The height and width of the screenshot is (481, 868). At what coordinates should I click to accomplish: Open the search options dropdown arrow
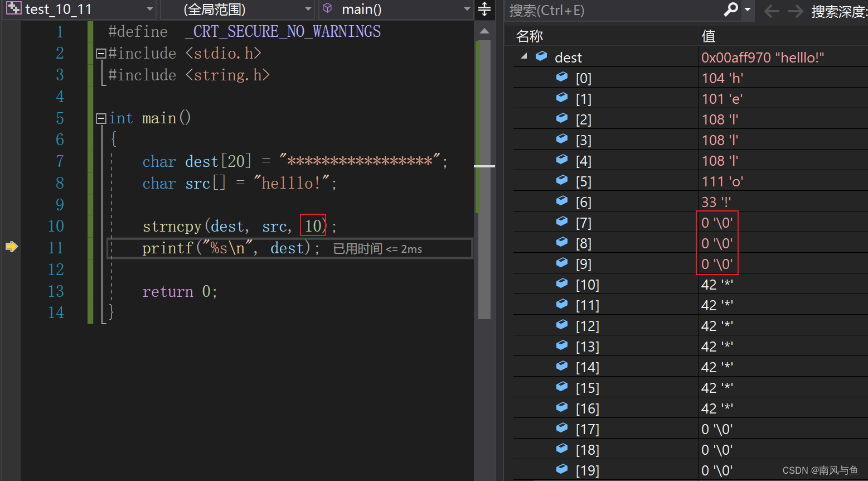click(x=748, y=9)
